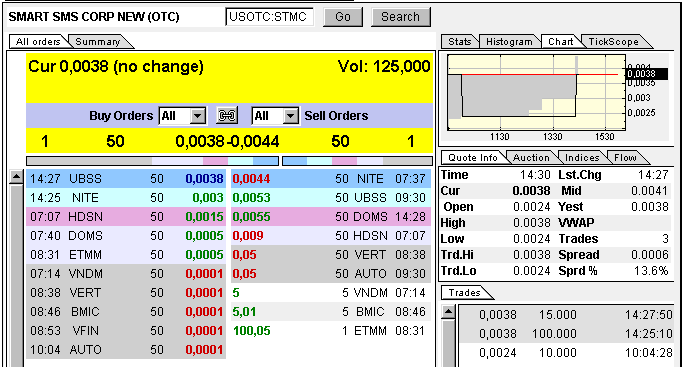The image size is (684, 367).
Task: Click the Mid value 0.0041
Action: coord(650,191)
